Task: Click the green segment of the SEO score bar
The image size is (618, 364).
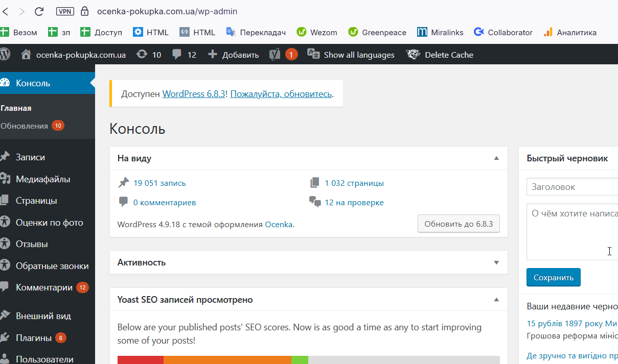Action: coord(300,360)
